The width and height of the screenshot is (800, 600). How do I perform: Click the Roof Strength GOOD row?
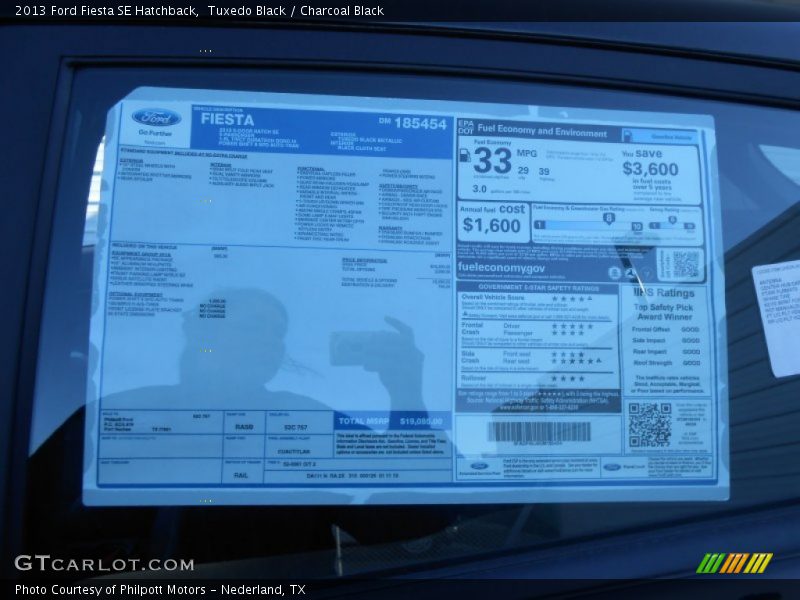[x=666, y=363]
